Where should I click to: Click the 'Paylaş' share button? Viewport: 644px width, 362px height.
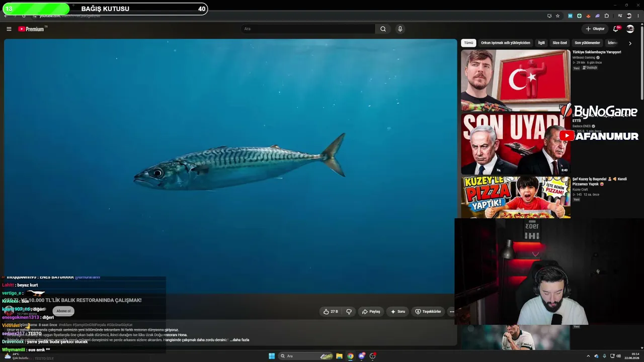click(x=371, y=312)
